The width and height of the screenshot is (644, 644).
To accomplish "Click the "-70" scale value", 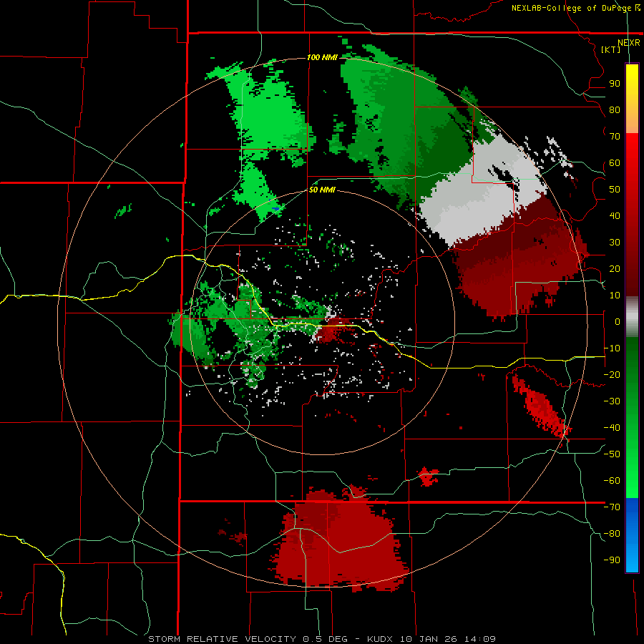I will click(612, 507).
